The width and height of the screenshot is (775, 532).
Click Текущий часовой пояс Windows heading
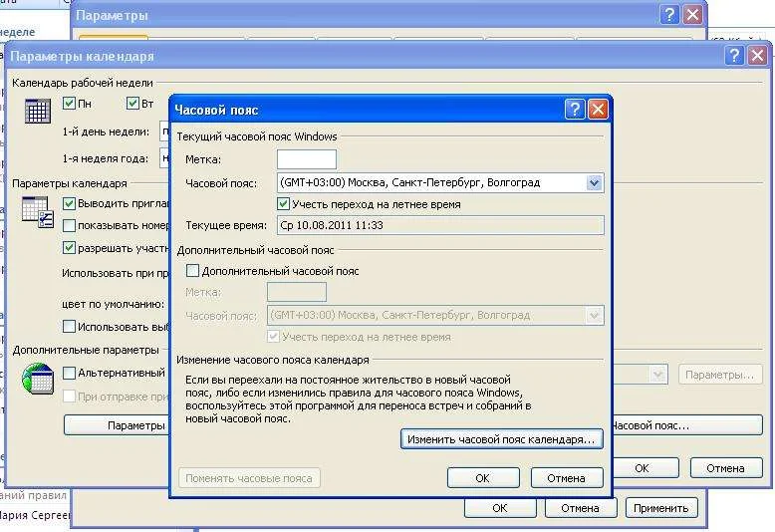257,136
